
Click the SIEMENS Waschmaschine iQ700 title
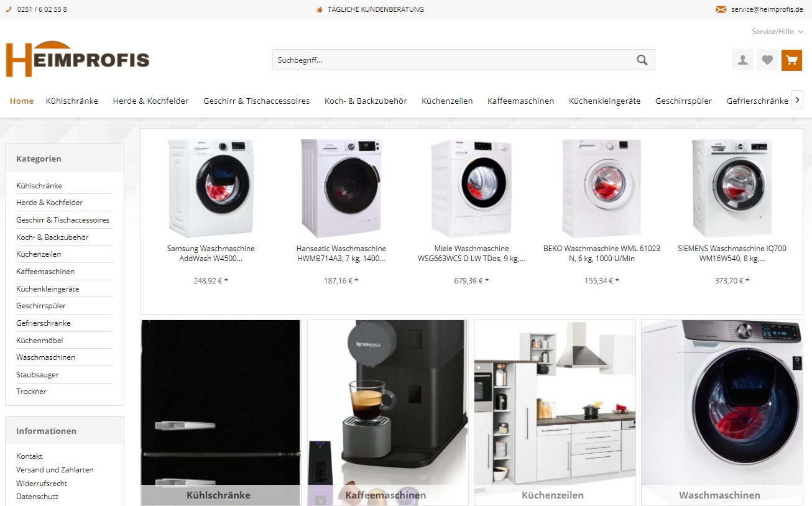[x=732, y=254]
